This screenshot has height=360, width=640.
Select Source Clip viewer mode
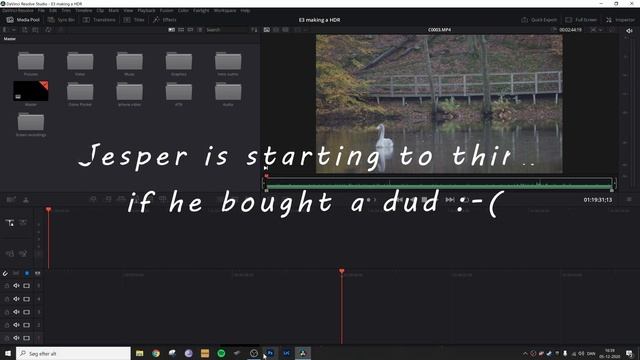pyautogui.click(x=267, y=30)
